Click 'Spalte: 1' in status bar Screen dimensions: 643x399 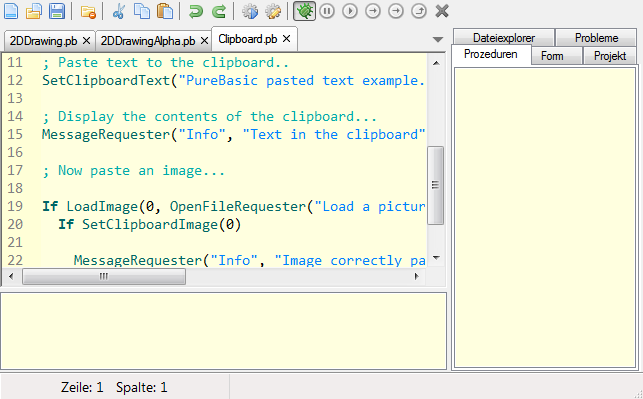tap(141, 387)
